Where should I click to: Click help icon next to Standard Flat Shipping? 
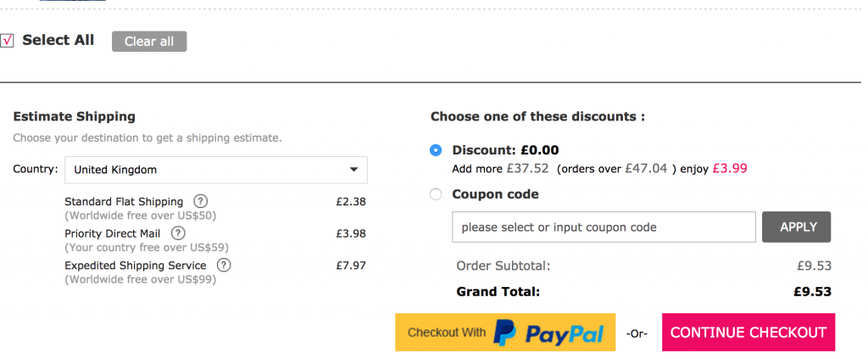(x=200, y=201)
